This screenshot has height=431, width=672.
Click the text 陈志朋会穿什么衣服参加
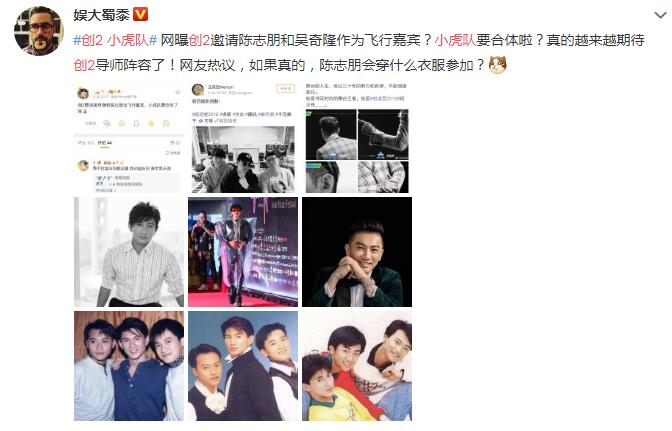[396, 65]
